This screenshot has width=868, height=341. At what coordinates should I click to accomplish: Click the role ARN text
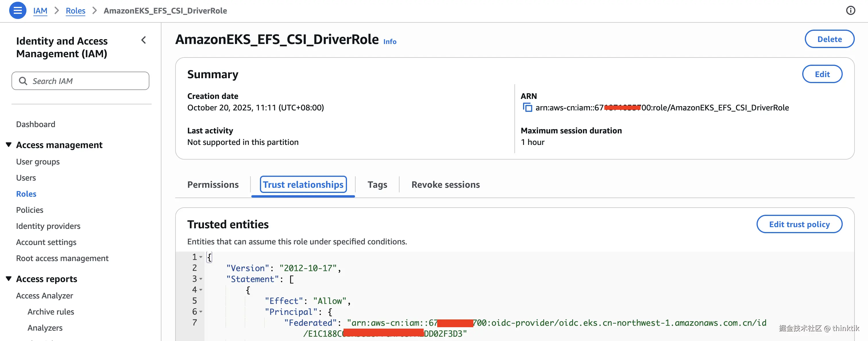pyautogui.click(x=662, y=108)
